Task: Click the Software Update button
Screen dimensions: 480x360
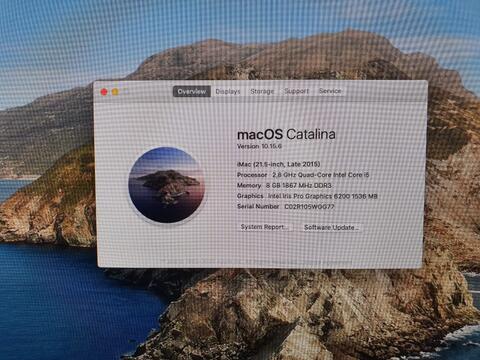Action: tap(331, 227)
